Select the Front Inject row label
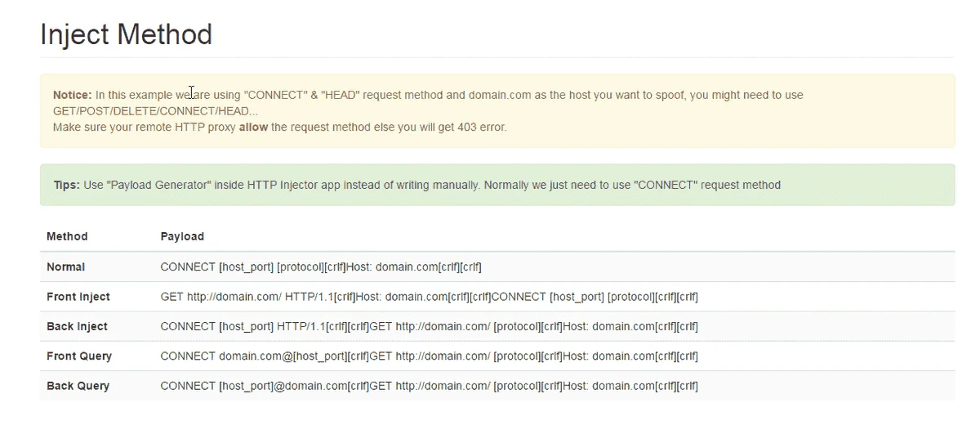This screenshot has height=421, width=980. coord(78,297)
